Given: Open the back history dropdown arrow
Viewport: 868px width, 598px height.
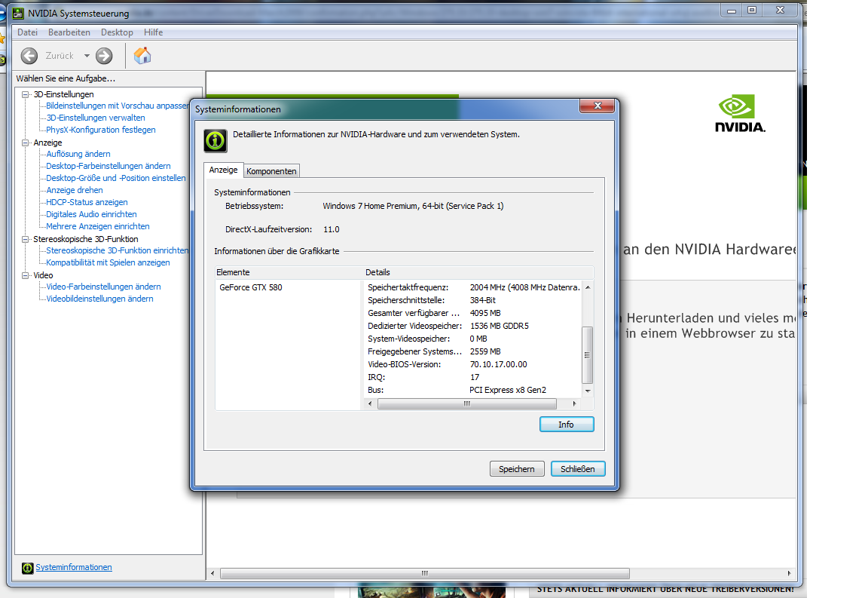Looking at the screenshot, I should click(87, 56).
